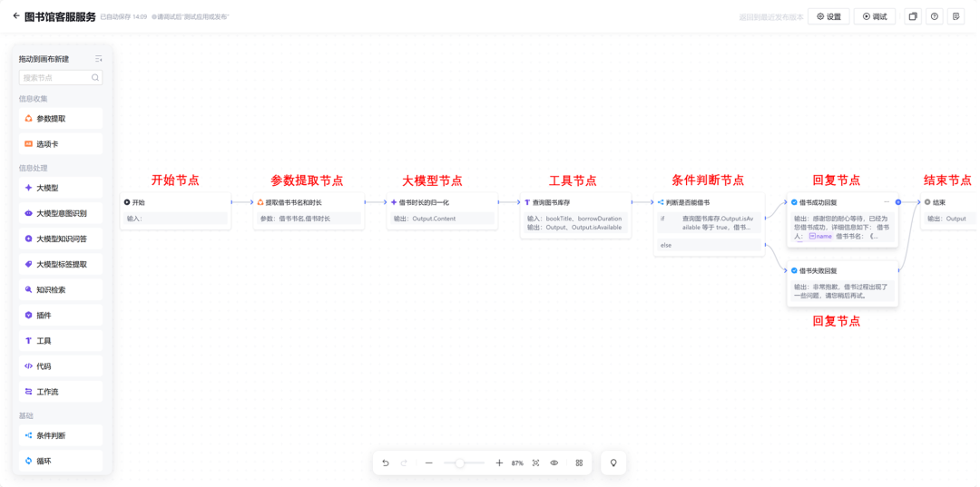Select the 代码 sidebar node

[x=61, y=366]
